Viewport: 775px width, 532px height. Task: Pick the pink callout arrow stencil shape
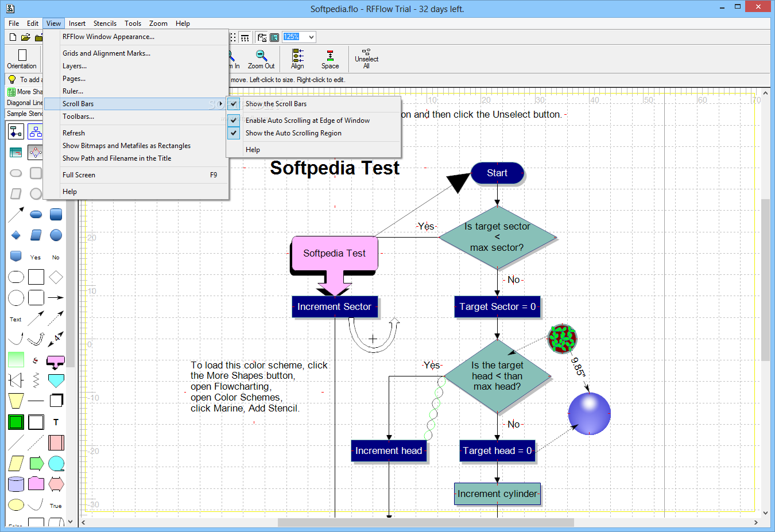(x=56, y=362)
